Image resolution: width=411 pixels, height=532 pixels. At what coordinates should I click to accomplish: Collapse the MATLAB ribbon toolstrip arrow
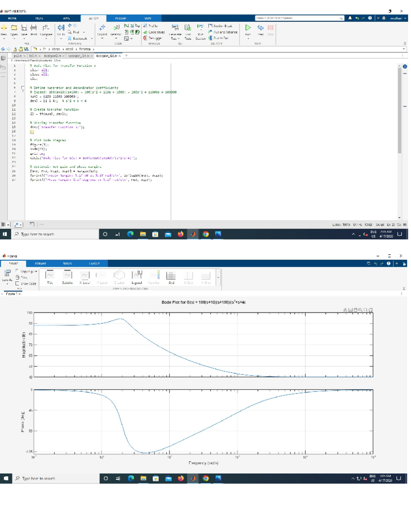[x=405, y=44]
